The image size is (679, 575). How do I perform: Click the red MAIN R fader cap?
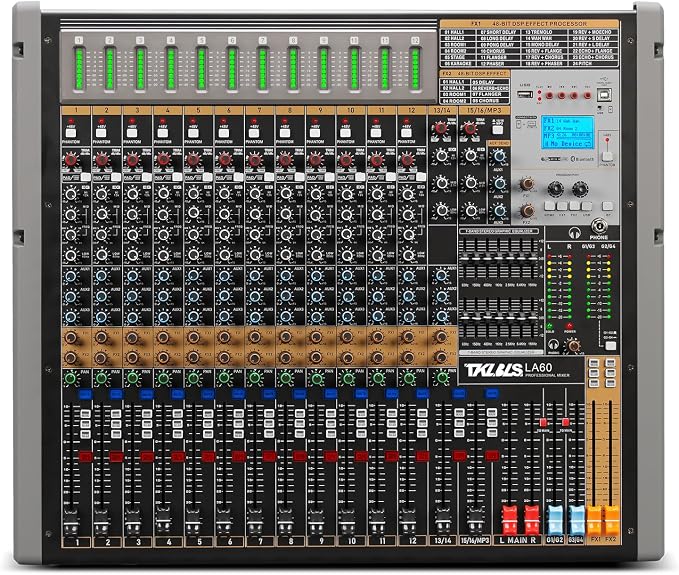click(x=532, y=519)
